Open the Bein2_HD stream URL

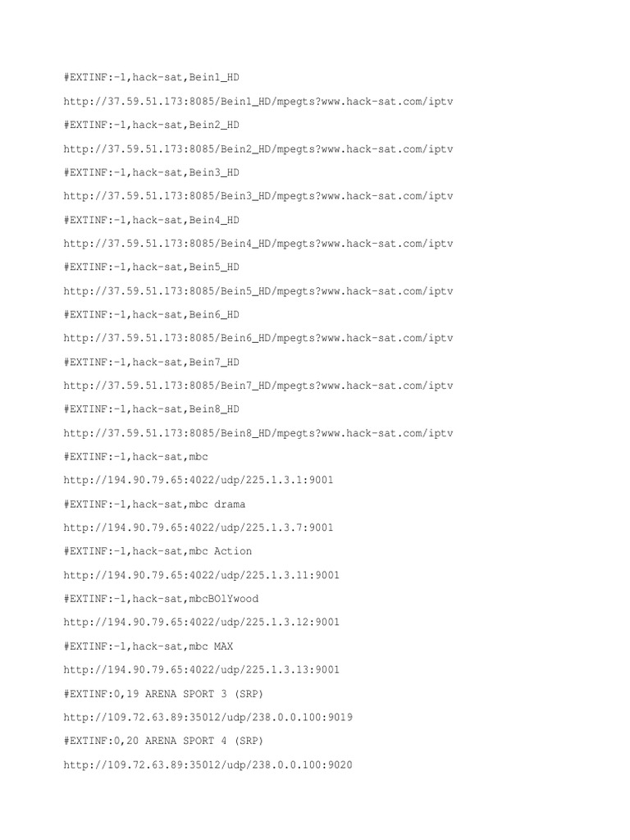click(x=258, y=149)
